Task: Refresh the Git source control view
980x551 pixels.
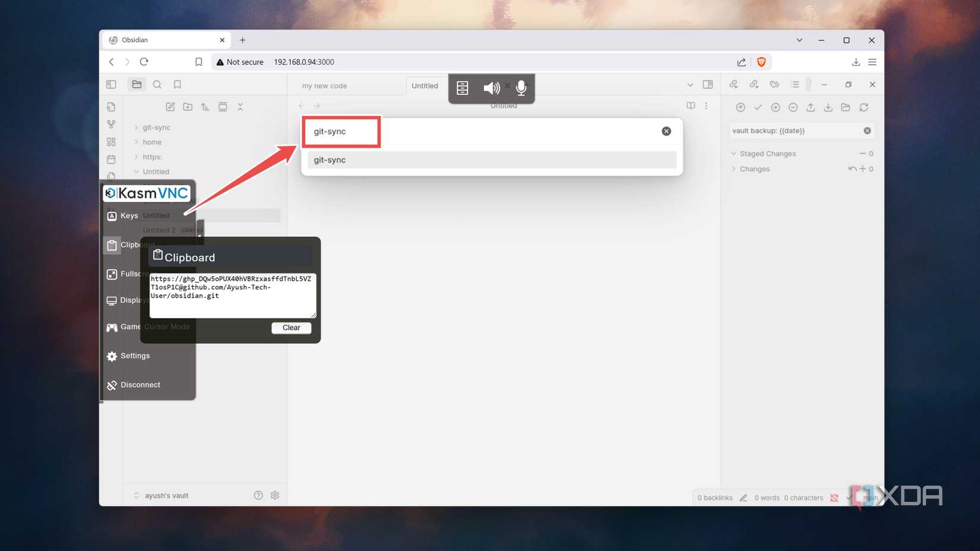Action: (864, 107)
